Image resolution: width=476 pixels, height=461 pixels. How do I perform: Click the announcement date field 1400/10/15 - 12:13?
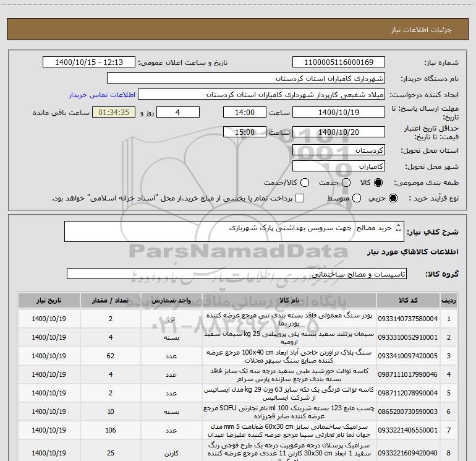click(x=89, y=62)
